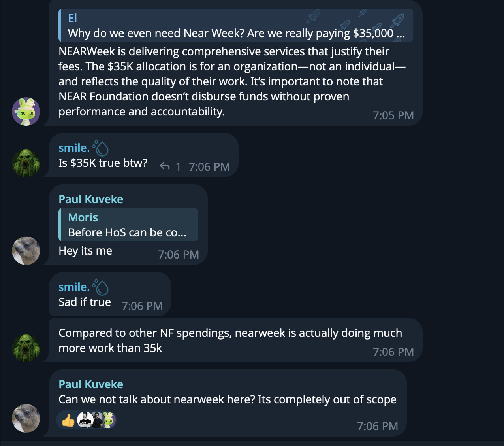Click the water droplet emoji after first smile.
This screenshot has width=504, height=446.
[x=100, y=148]
